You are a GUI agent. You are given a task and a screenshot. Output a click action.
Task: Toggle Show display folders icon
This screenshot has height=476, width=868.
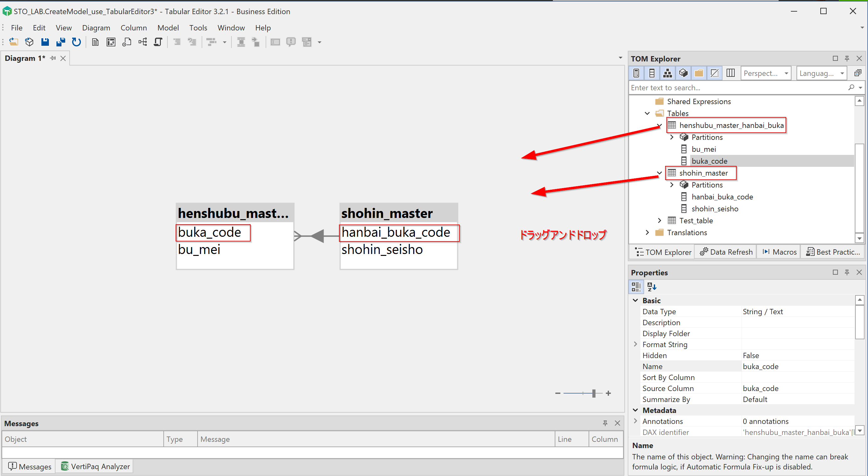click(699, 73)
